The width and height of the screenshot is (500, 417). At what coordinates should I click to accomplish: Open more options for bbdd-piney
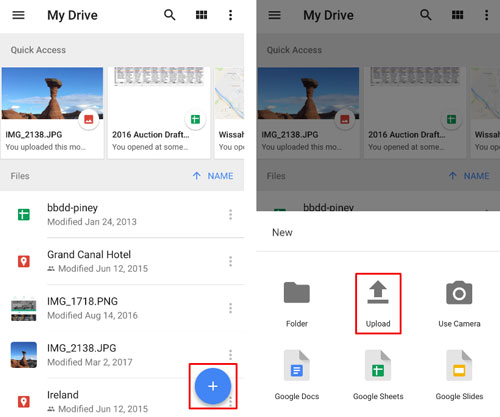click(x=230, y=215)
